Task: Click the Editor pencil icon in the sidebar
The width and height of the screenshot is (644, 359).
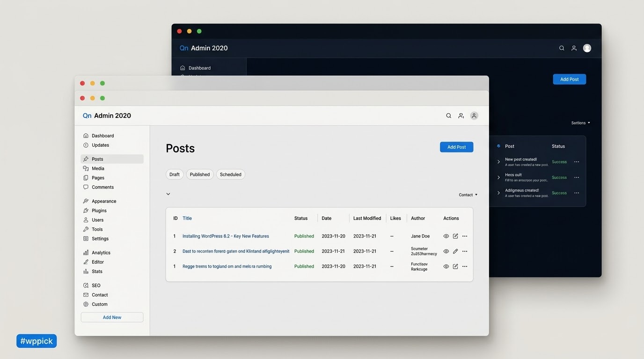Action: pyautogui.click(x=86, y=262)
